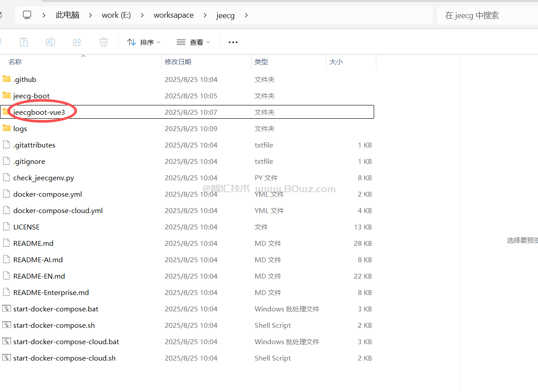This screenshot has height=392, width=538.
Task: Click the start-docker-compose.sh file name
Action: [54, 326]
